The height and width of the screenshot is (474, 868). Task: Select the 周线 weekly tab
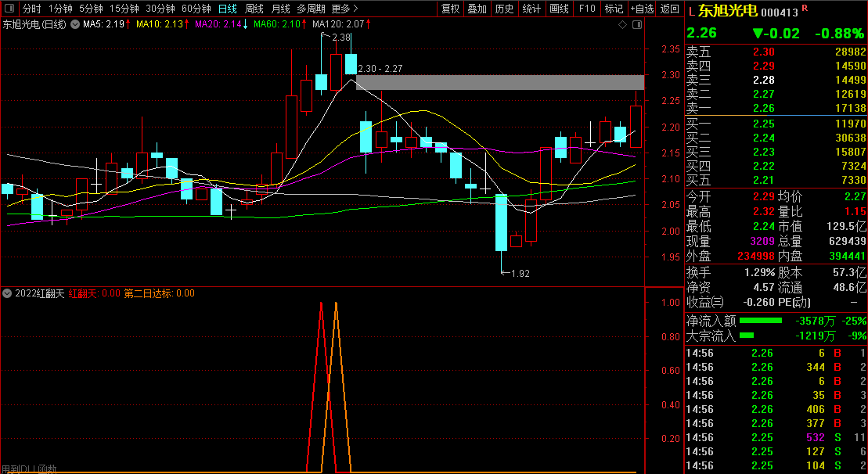(x=254, y=9)
